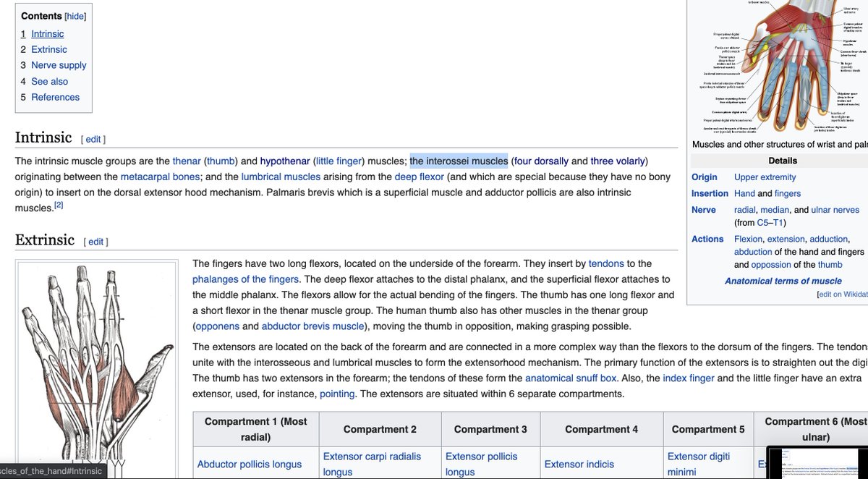Open phalanges of the fingers link
The width and height of the screenshot is (868, 479).
pos(245,279)
